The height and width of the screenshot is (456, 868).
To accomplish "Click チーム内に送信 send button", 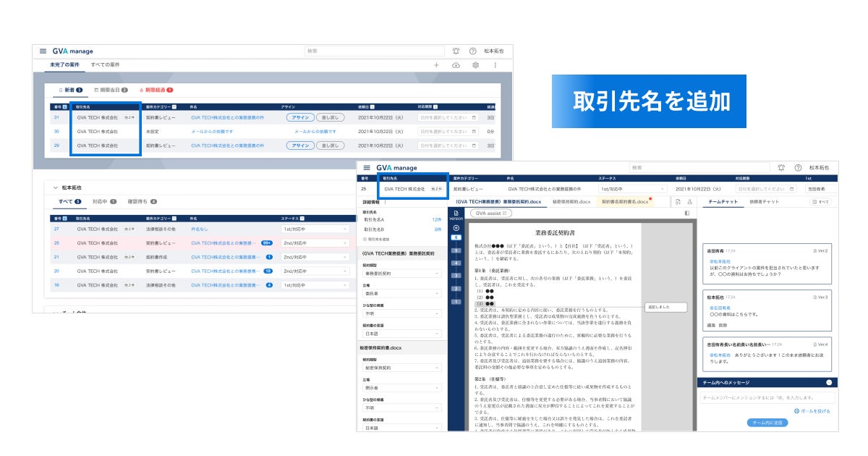I will pyautogui.click(x=767, y=423).
